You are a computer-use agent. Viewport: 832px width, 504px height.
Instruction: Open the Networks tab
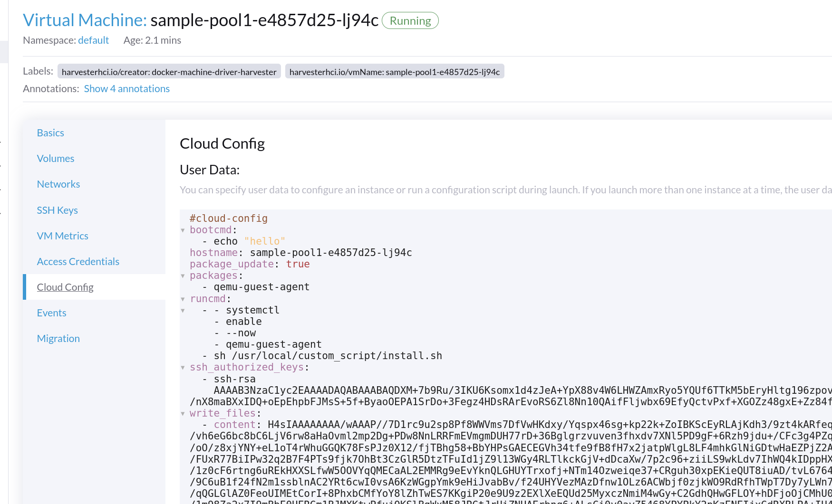(58, 184)
